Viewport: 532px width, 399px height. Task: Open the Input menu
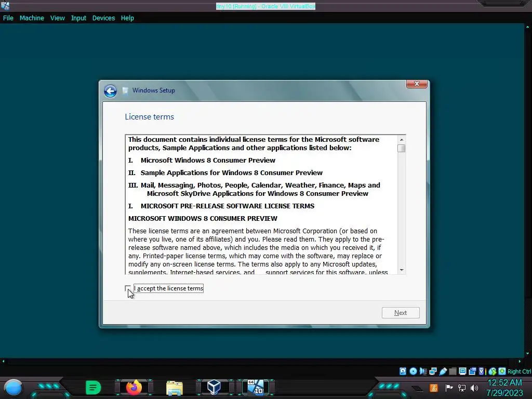pos(78,18)
